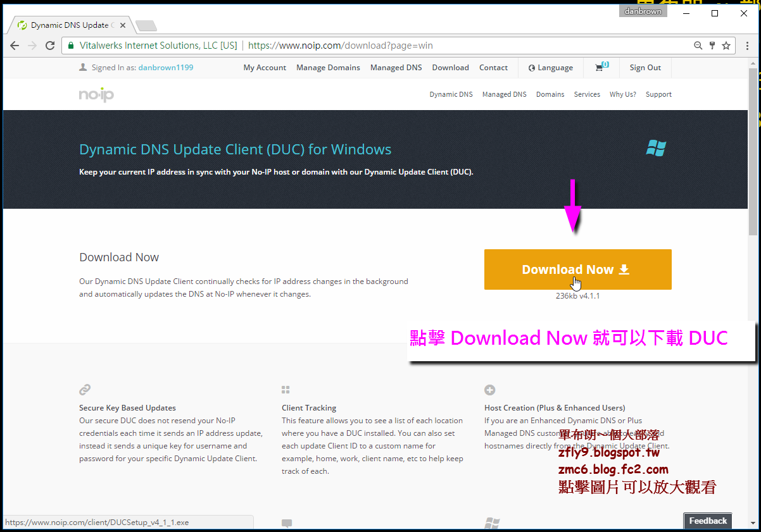This screenshot has height=532, width=761.
Task: Click the Windows logo icon in the banner
Action: pyautogui.click(x=656, y=149)
